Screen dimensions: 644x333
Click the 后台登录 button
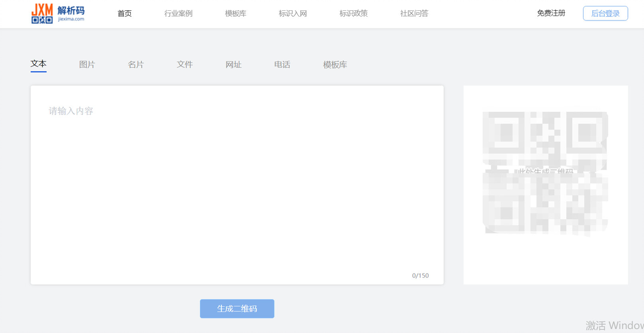(606, 13)
